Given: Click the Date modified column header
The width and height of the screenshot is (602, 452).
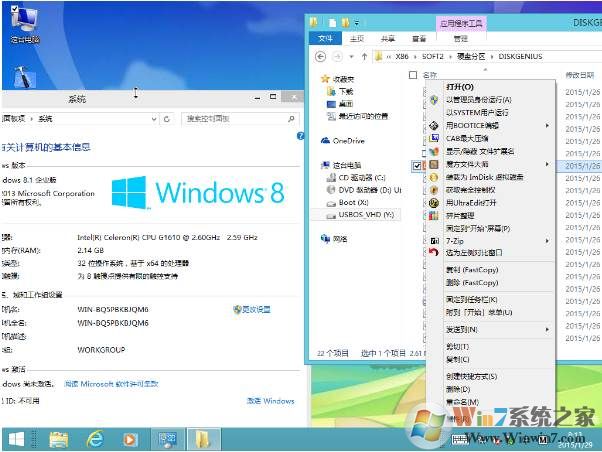Looking at the screenshot, I should pos(579,75).
